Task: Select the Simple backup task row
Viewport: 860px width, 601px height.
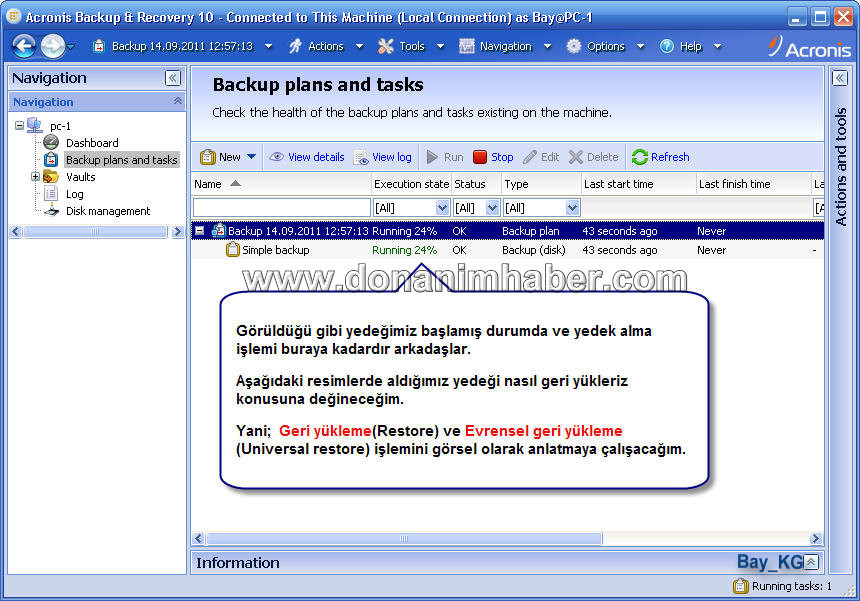Action: pos(507,250)
